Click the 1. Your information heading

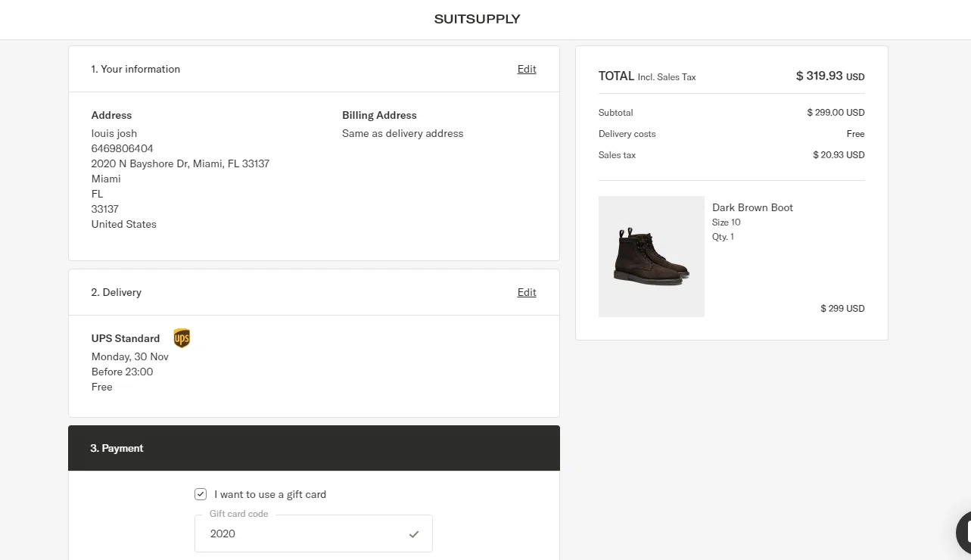(x=135, y=69)
